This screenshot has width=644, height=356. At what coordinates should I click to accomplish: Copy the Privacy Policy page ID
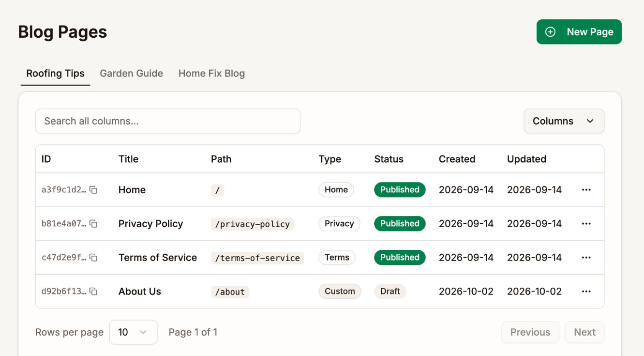(93, 224)
